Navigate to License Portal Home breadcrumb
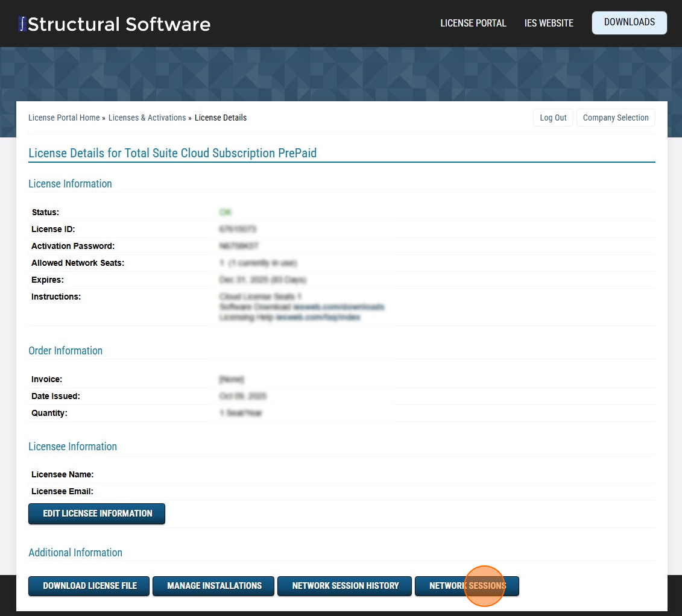 click(x=64, y=118)
